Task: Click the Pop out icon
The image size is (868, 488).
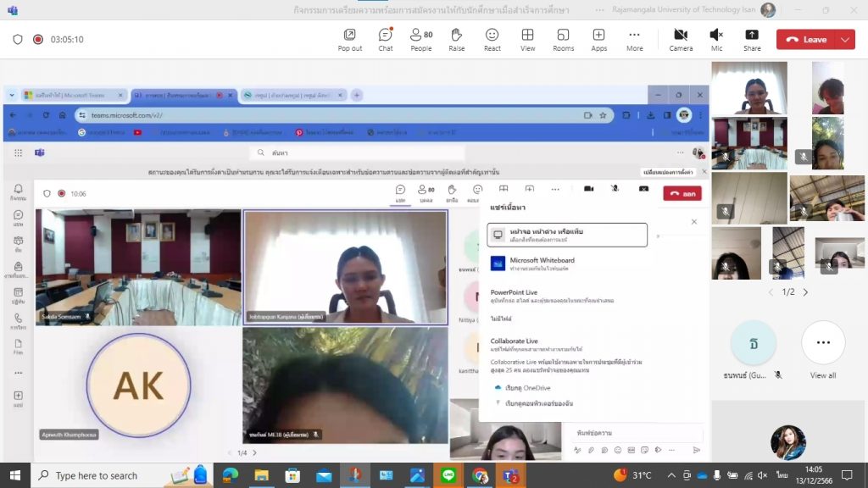Action: pyautogui.click(x=349, y=38)
